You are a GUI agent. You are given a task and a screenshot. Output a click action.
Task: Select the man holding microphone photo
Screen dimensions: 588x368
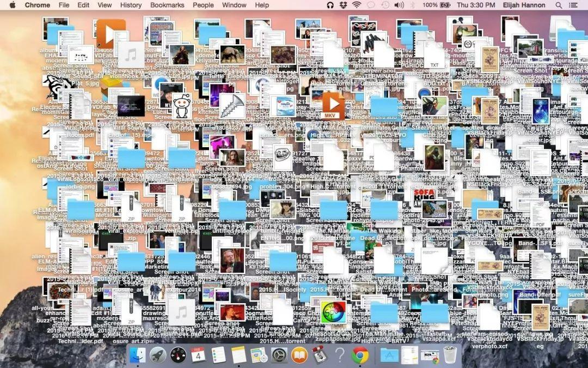pyautogui.click(x=232, y=261)
